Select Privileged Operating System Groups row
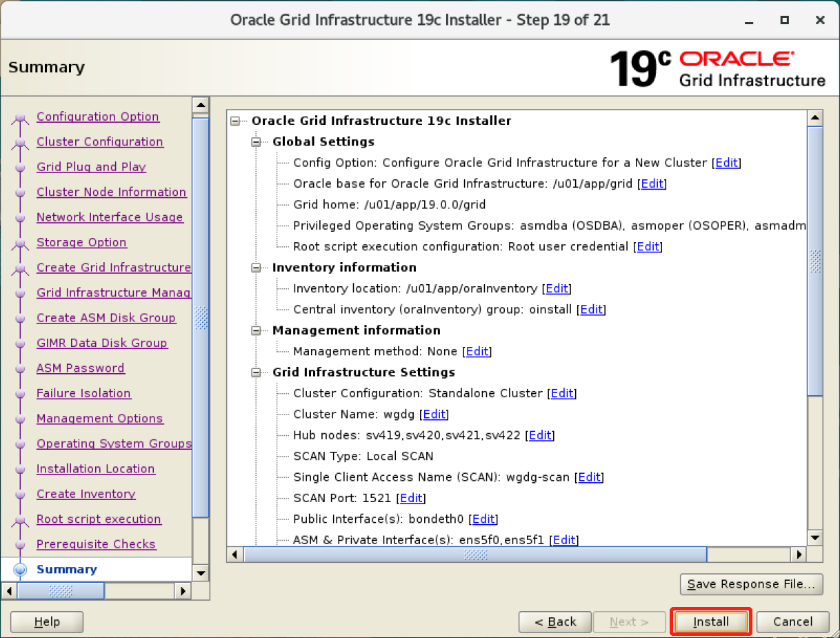 (x=549, y=226)
